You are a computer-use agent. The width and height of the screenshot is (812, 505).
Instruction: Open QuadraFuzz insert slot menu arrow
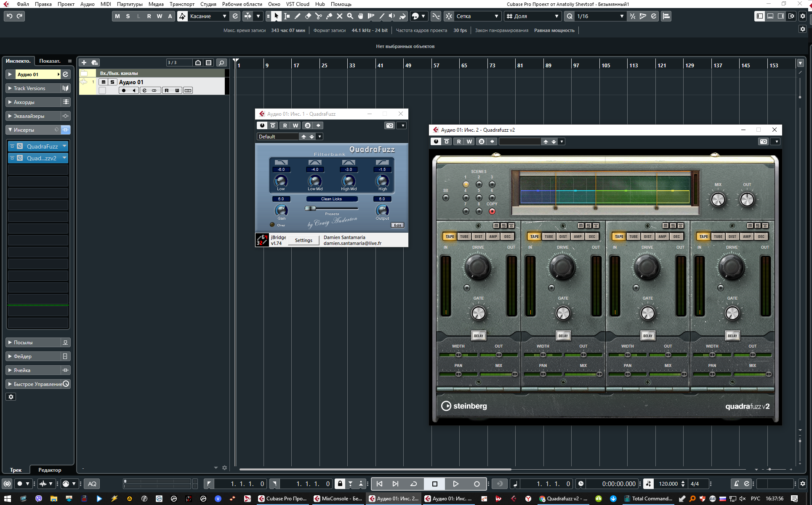[x=64, y=146]
